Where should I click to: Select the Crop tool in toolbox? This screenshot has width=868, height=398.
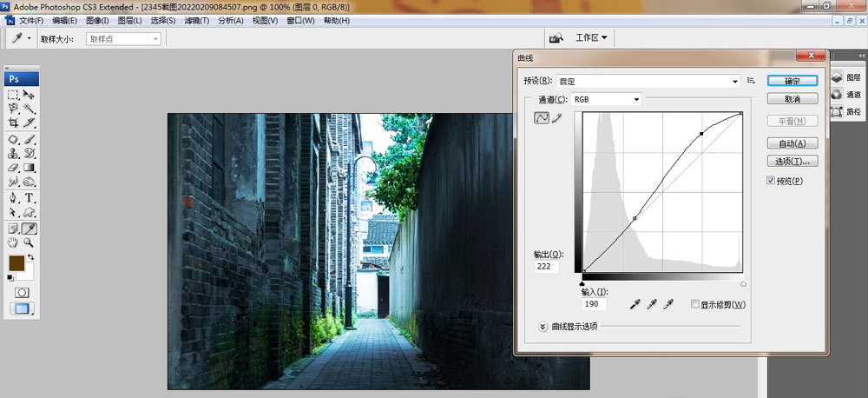(x=14, y=123)
